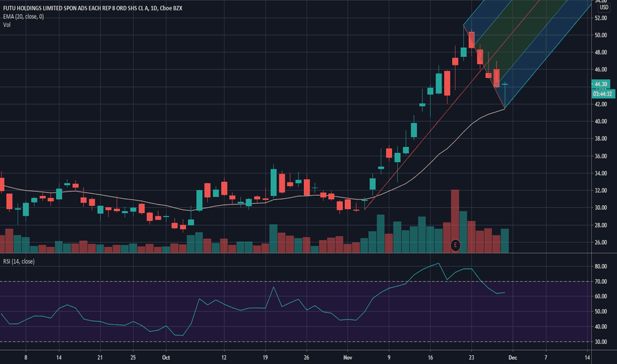Viewport: 617px width, 364px height.
Task: Click the earnings E marker on volume bars
Action: (455, 245)
